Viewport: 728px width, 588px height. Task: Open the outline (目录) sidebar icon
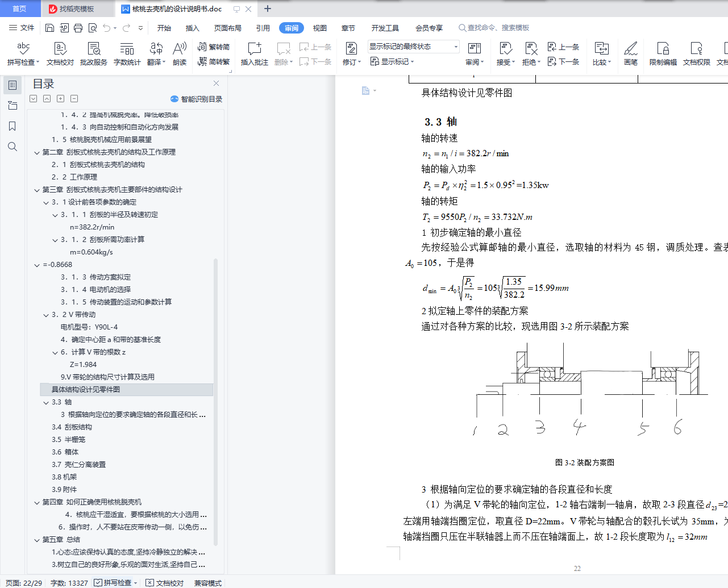pyautogui.click(x=13, y=85)
